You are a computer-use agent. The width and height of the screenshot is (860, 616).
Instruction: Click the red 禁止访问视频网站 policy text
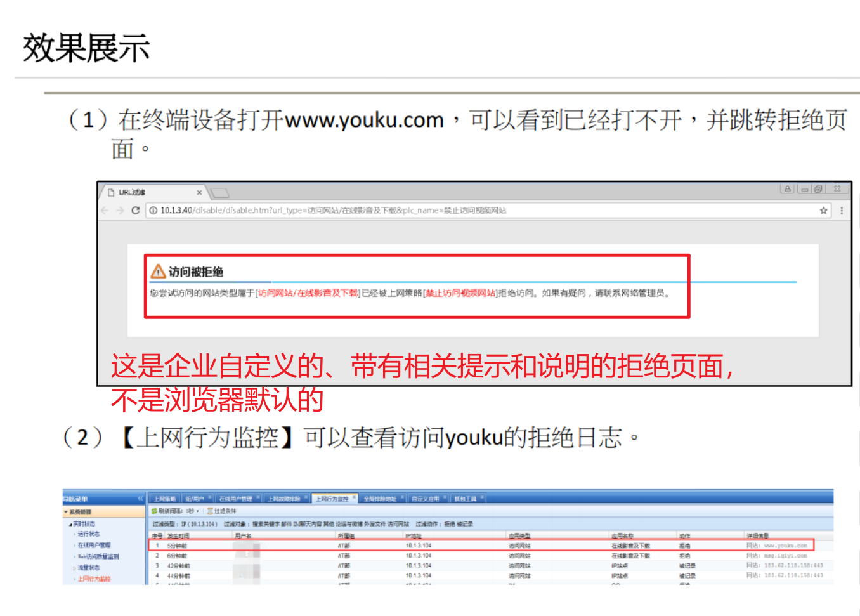click(460, 293)
